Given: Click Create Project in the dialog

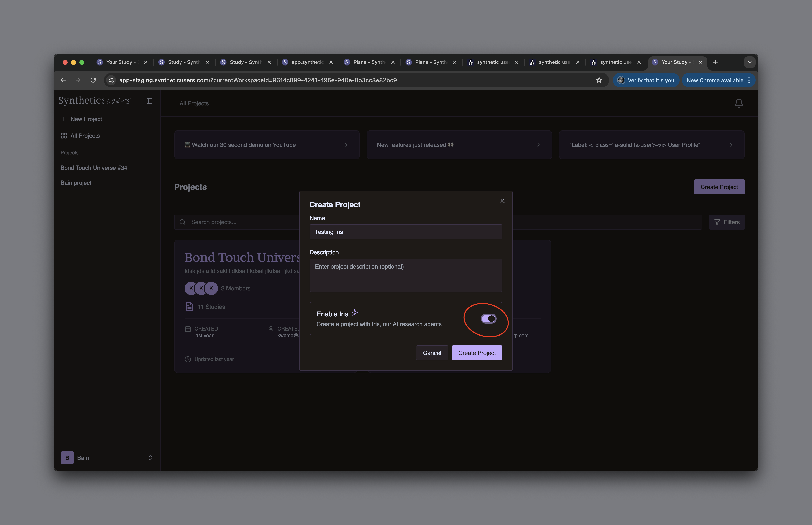Looking at the screenshot, I should point(476,353).
